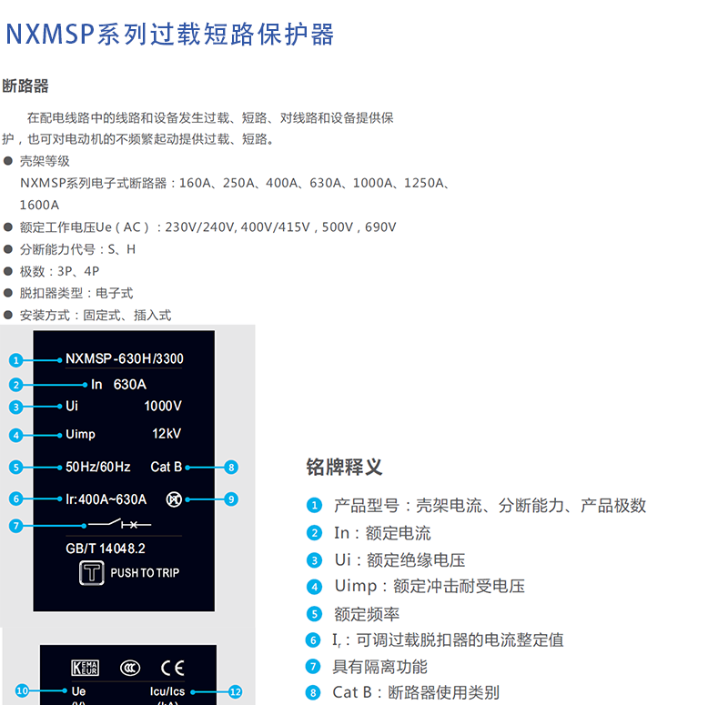This screenshot has height=705, width=728.
Task: Click the NXMSP系列过载短路保护器 page title
Action: pos(170,35)
